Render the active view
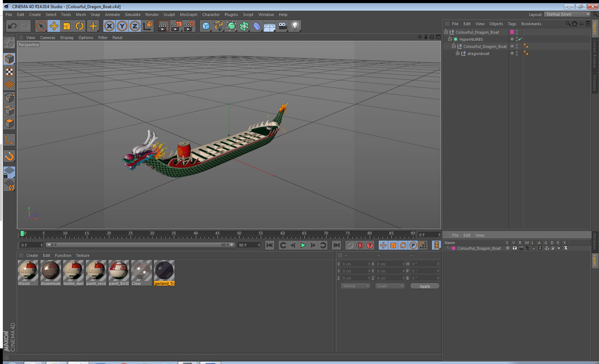Viewport: 599px width, 364px height. tap(163, 26)
